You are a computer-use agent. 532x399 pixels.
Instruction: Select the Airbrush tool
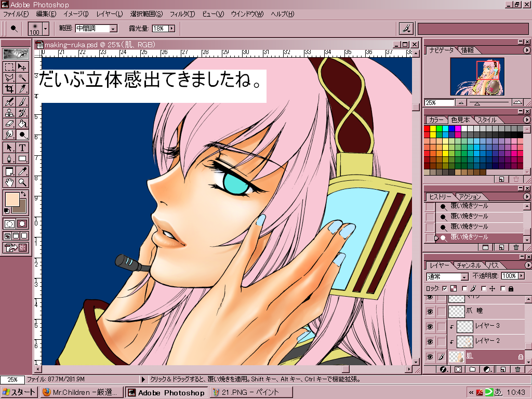point(9,101)
